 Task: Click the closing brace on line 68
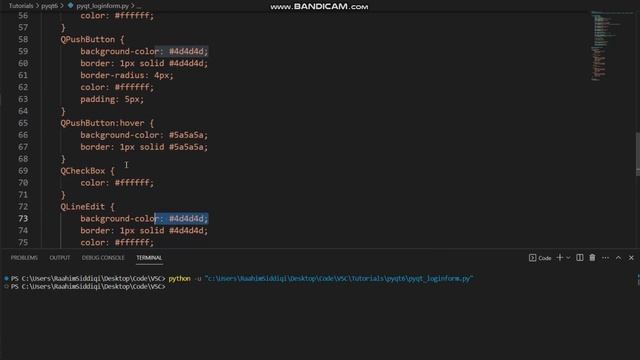pyautogui.click(x=63, y=159)
